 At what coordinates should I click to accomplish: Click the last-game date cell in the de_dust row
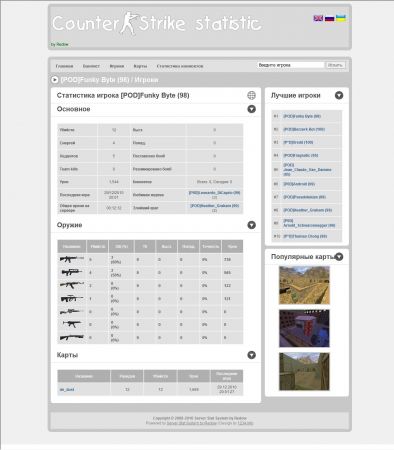click(x=227, y=389)
